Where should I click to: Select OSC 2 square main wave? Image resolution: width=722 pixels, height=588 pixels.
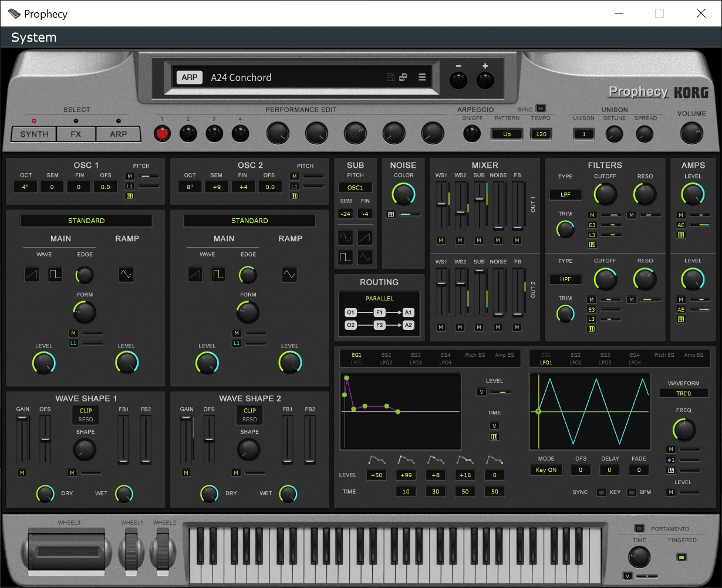pos(219,274)
